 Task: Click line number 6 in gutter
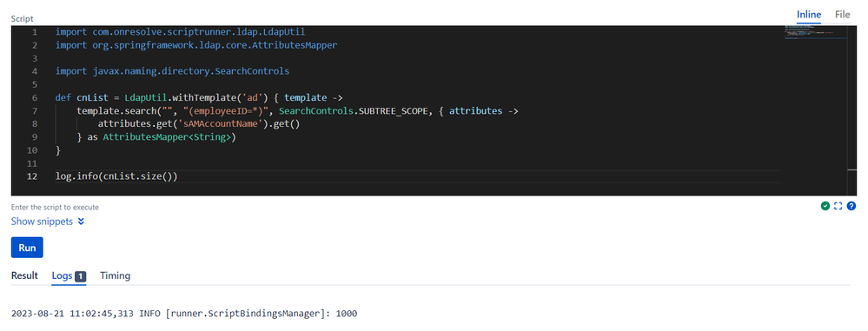coord(35,97)
